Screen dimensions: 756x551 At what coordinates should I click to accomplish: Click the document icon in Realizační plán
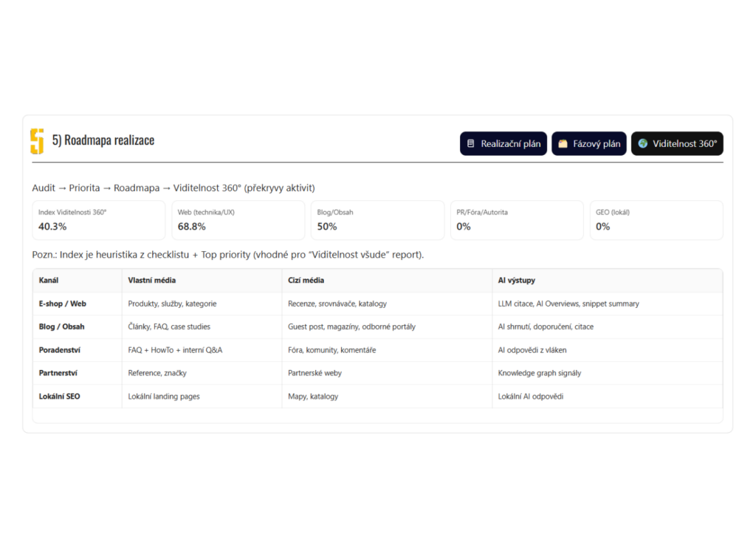[x=471, y=144]
